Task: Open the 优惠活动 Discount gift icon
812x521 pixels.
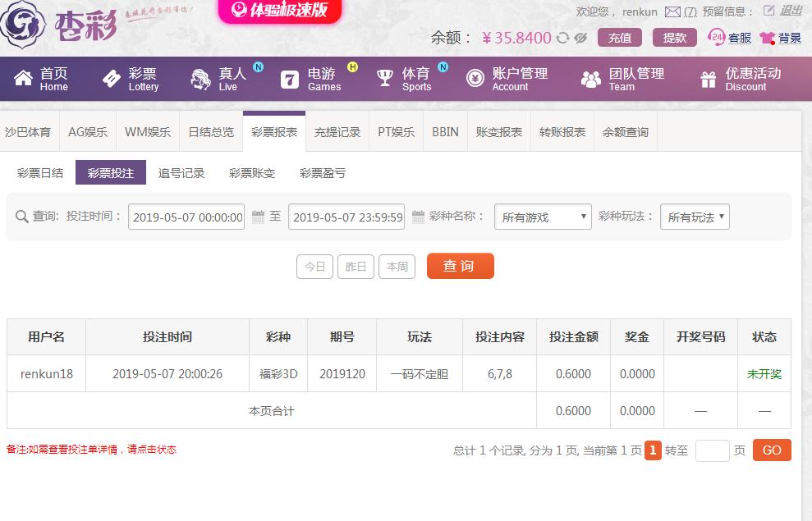Action: click(708, 79)
